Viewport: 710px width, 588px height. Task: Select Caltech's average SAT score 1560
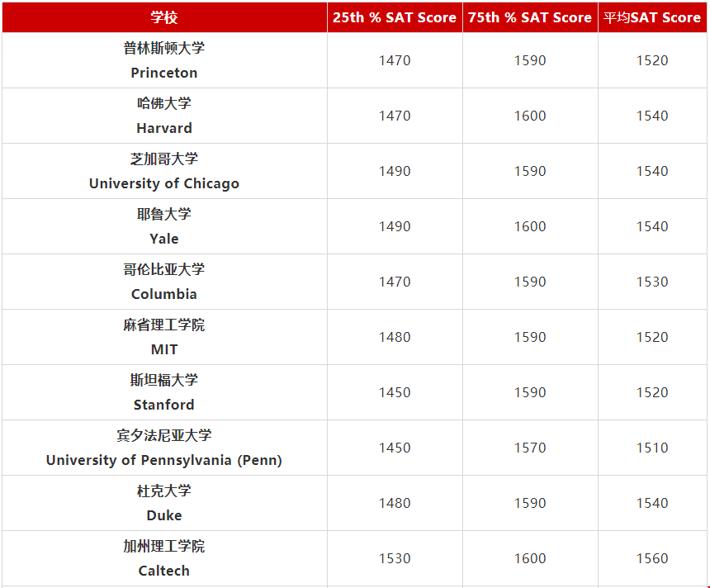coord(652,557)
